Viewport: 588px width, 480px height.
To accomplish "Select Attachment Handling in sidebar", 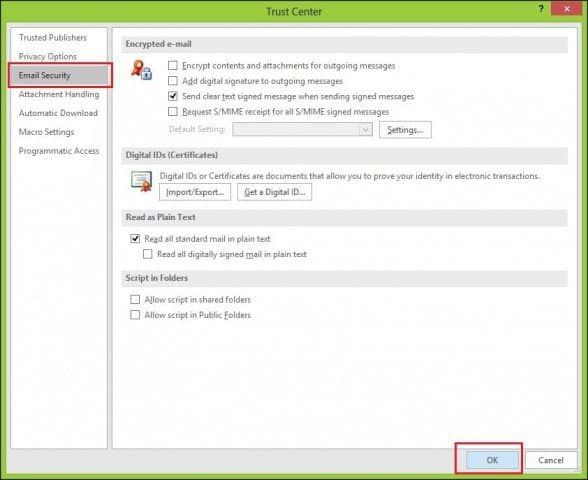I will coord(59,94).
